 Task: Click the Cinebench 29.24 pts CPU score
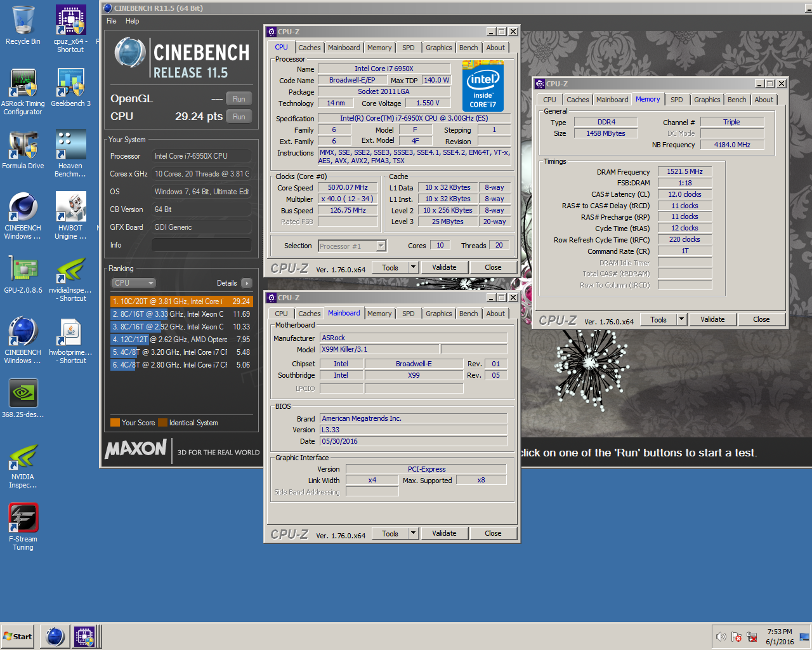pos(199,117)
